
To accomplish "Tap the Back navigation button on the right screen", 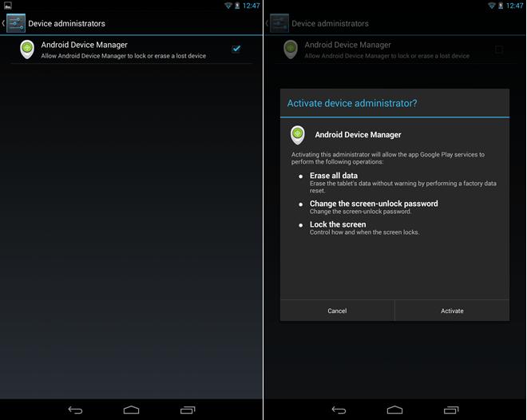I will (339, 410).
